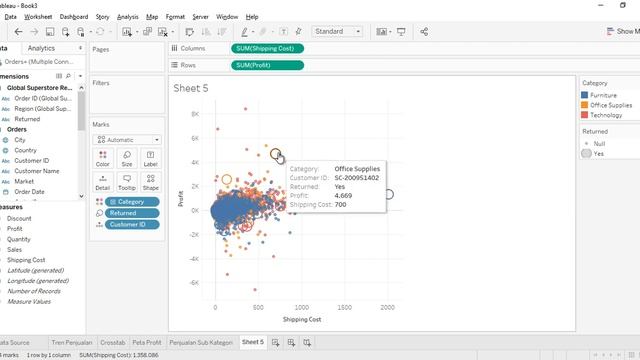The image size is (640, 360).
Task: Click the Customer ID pill in Marks card
Action: point(132,224)
